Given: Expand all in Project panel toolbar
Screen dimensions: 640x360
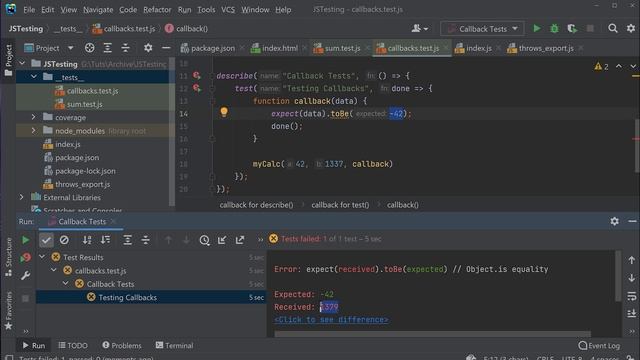Looking at the screenshot, I should [x=107, y=48].
